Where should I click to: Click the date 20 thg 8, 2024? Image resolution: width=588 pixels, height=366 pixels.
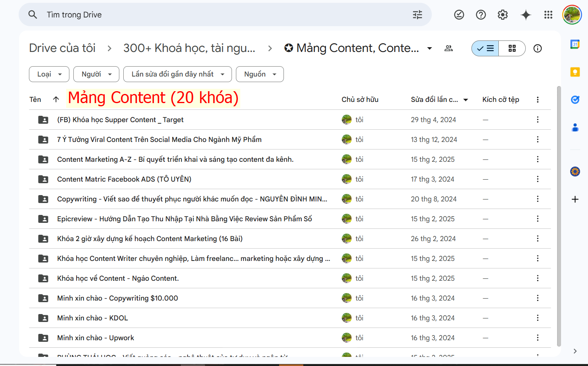[x=434, y=199]
